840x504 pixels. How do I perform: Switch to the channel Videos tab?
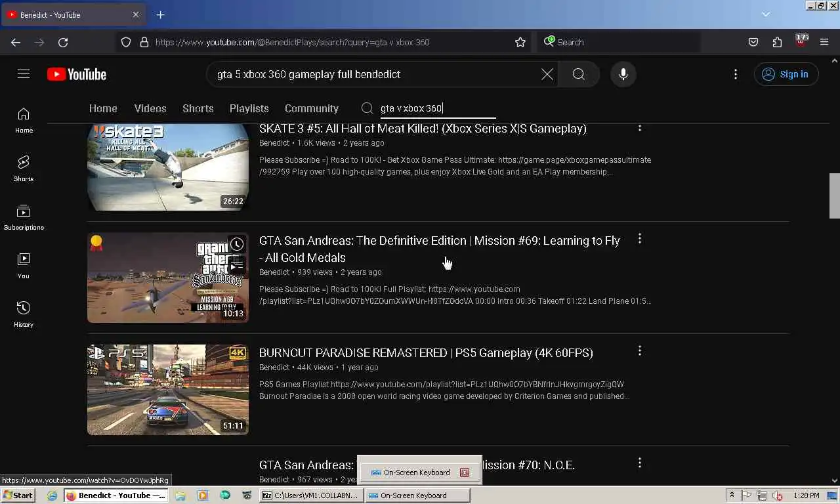pyautogui.click(x=150, y=108)
